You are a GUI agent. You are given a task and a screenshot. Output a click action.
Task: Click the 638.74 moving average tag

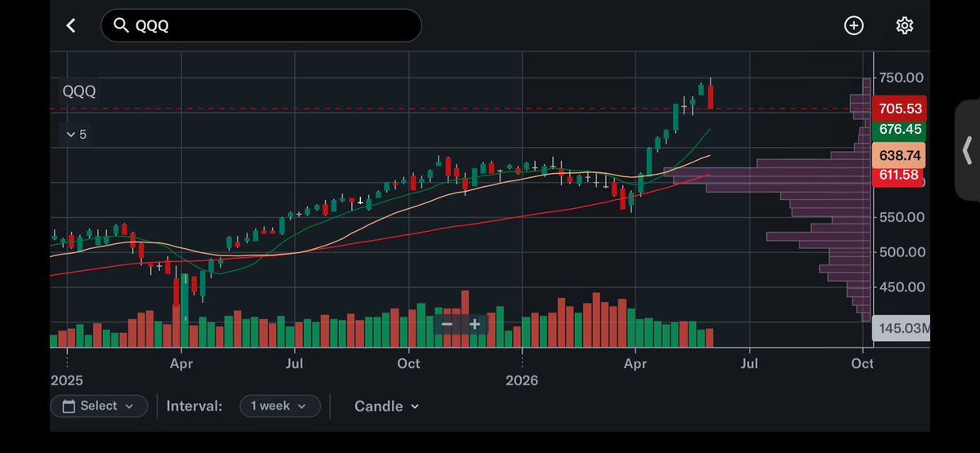(x=899, y=155)
